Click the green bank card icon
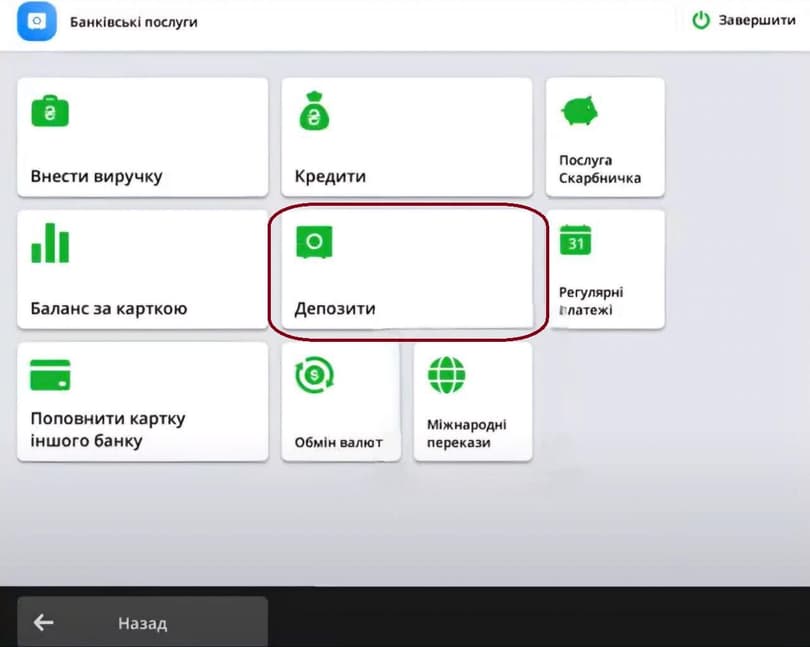This screenshot has width=810, height=647. click(50, 375)
